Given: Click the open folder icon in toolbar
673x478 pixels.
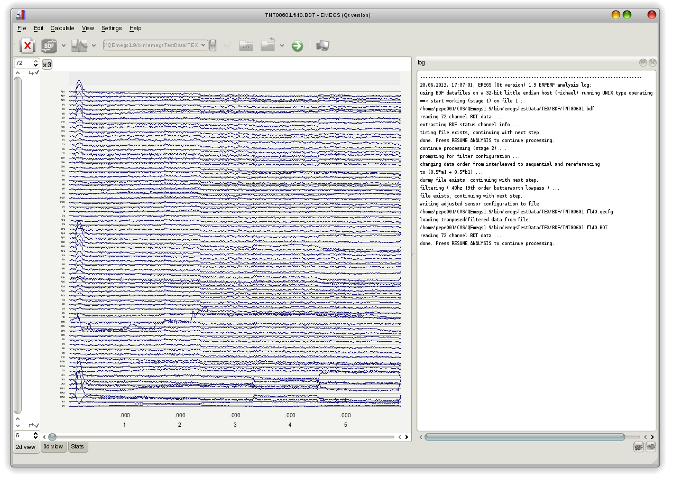Looking at the screenshot, I should [245, 46].
